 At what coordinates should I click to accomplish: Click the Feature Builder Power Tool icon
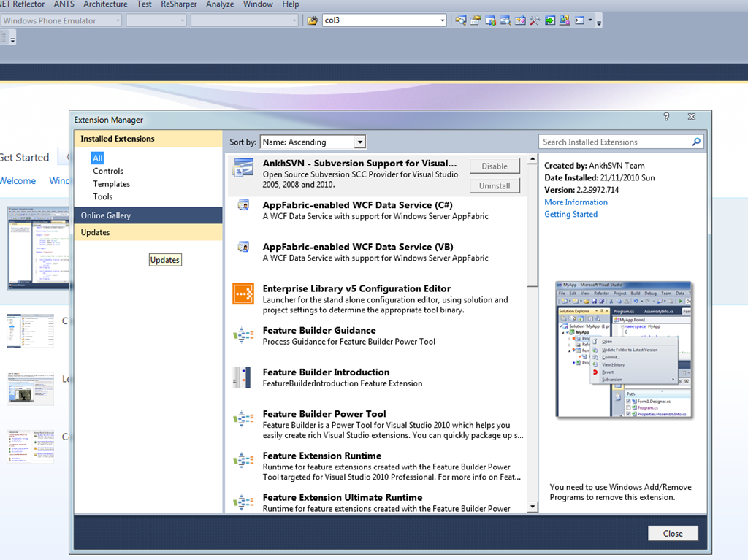[243, 419]
